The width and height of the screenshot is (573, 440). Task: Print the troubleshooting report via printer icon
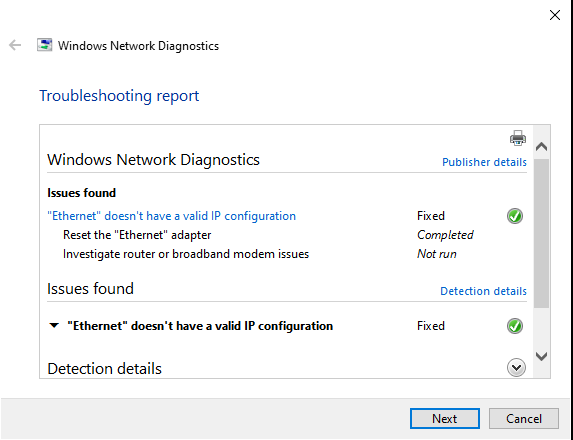point(518,138)
